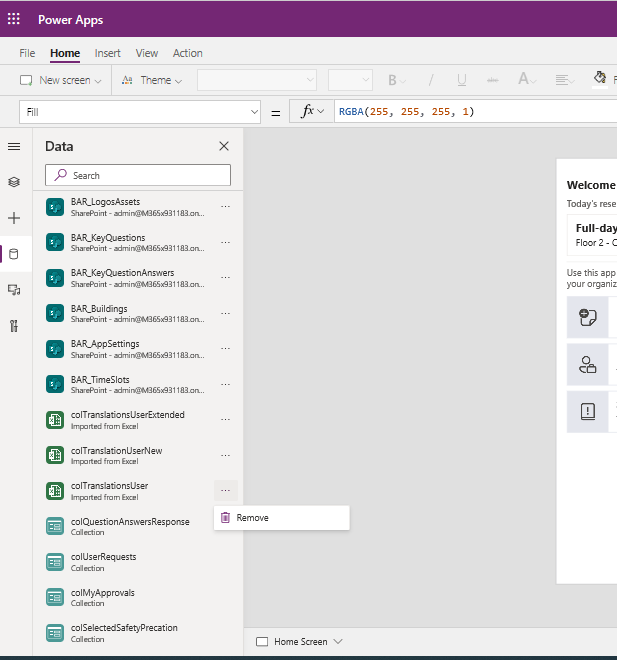Click in the Data search field

pos(138,175)
